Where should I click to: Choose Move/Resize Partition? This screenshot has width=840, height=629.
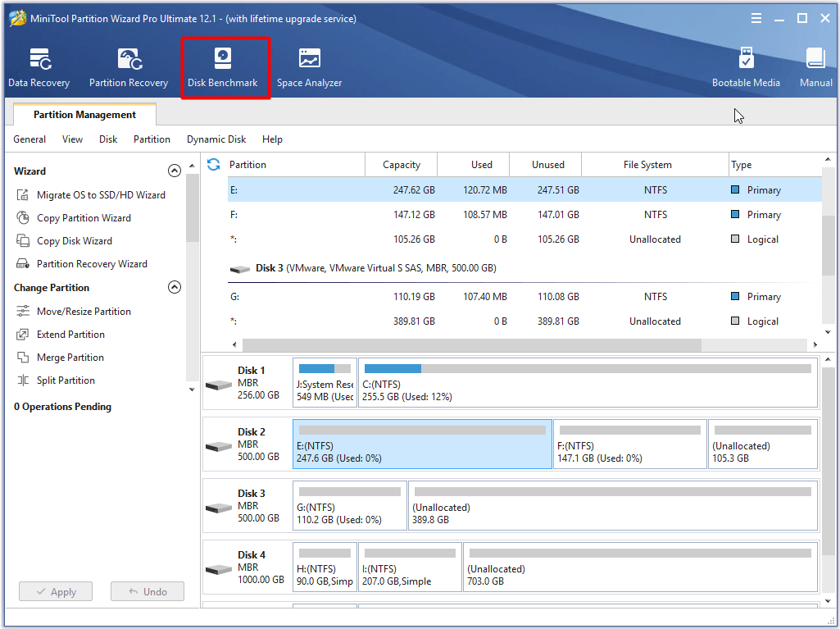click(74, 312)
